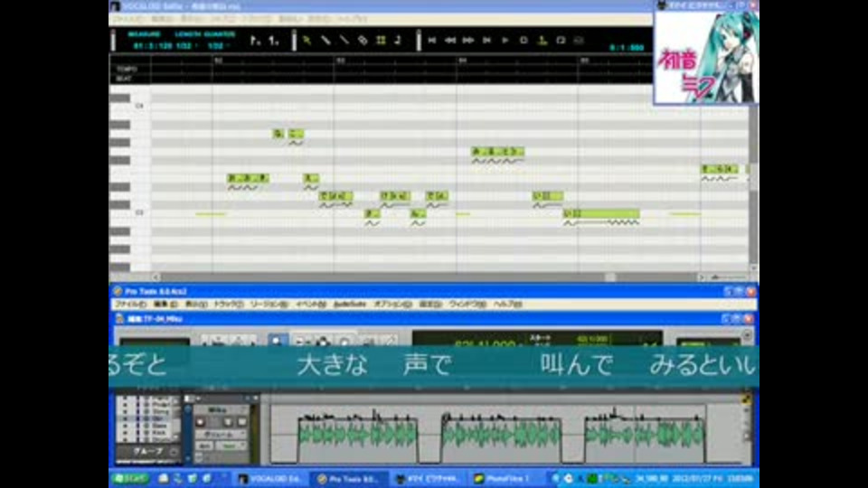Click measure 3 marker on VOCALOID ruler
The height and width of the screenshot is (488, 868).
point(341,61)
